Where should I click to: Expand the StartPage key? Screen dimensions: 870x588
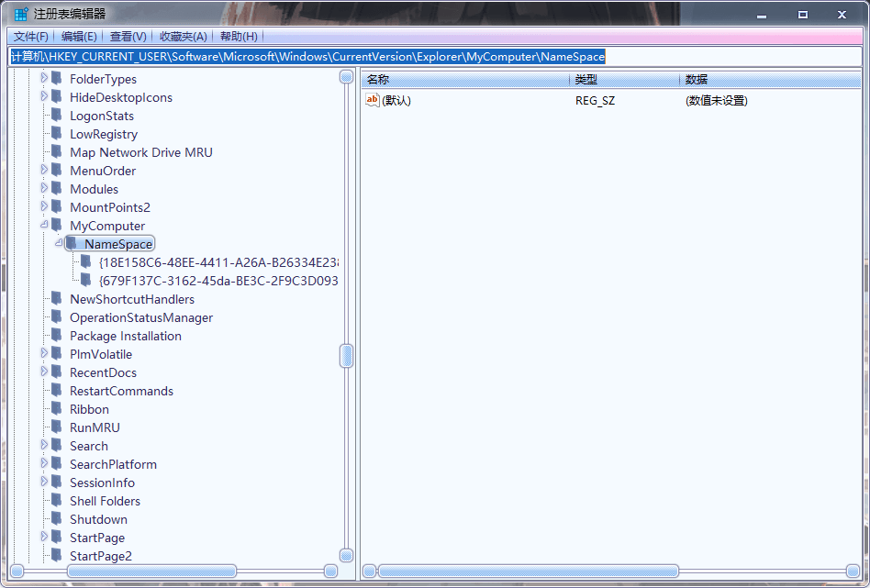click(x=44, y=537)
